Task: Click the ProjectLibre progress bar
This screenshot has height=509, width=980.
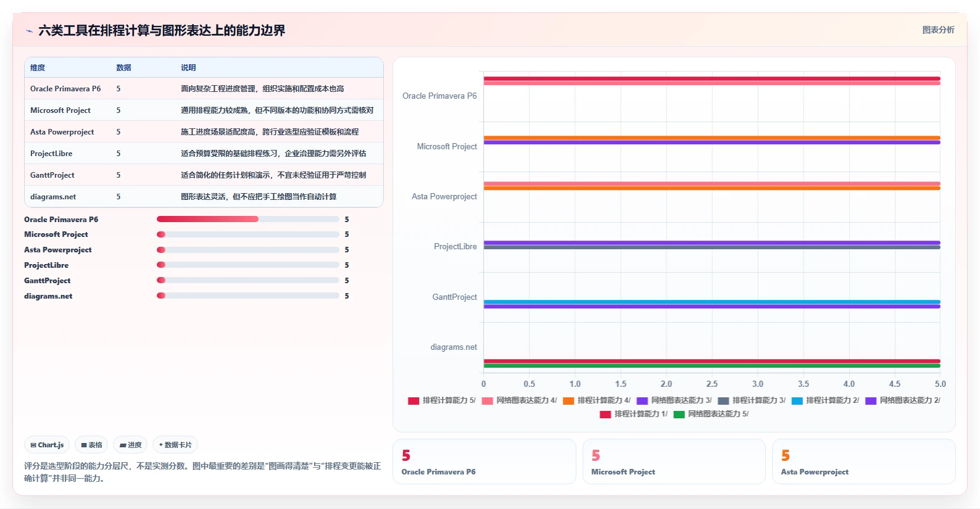Action: tap(248, 265)
